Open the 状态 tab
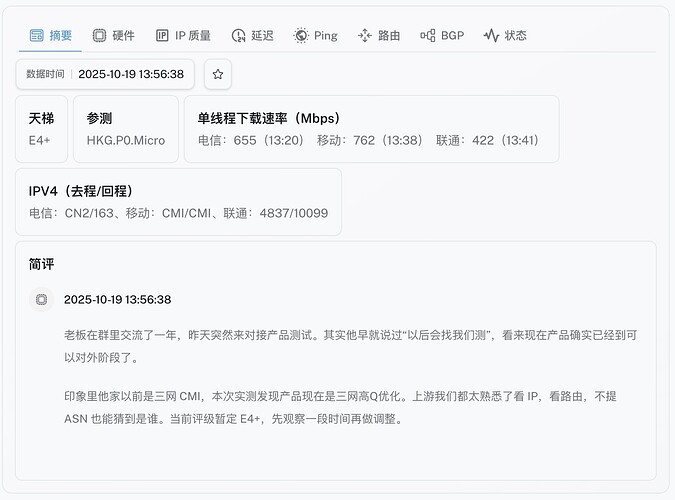The image size is (675, 500). (505, 36)
